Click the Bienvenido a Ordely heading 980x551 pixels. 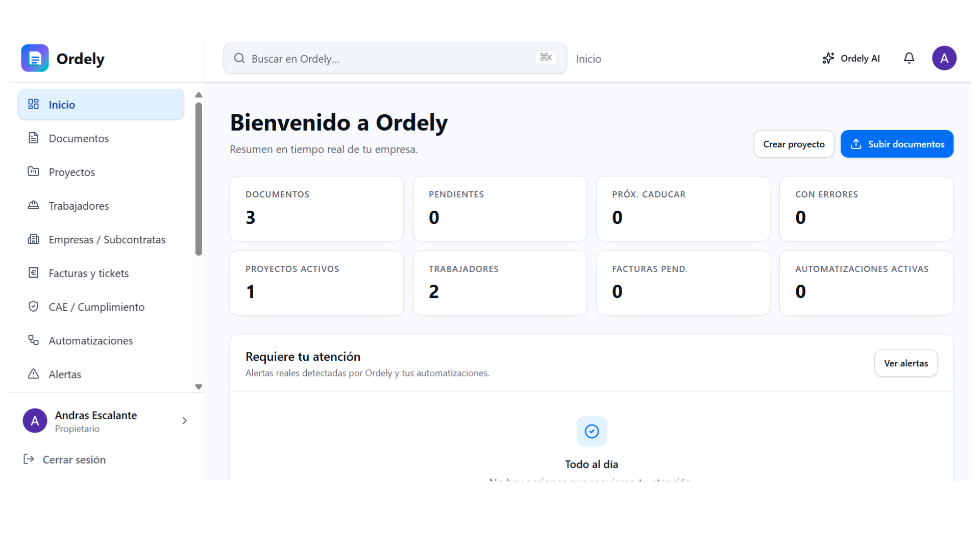[339, 122]
